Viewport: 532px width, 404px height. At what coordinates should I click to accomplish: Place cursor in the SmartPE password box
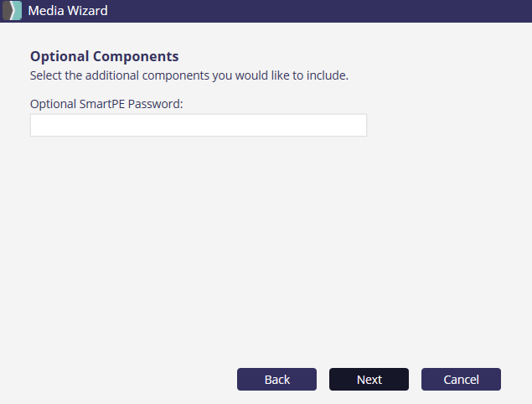click(199, 125)
